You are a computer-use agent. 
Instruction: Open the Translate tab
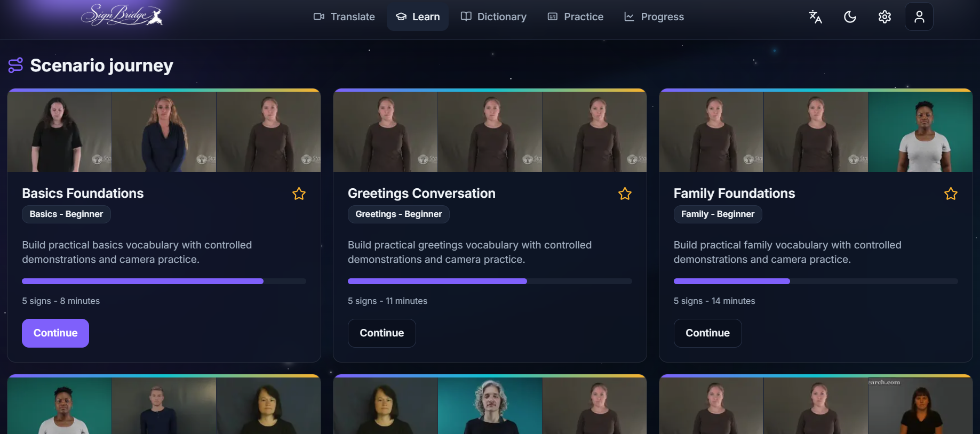click(x=344, y=17)
